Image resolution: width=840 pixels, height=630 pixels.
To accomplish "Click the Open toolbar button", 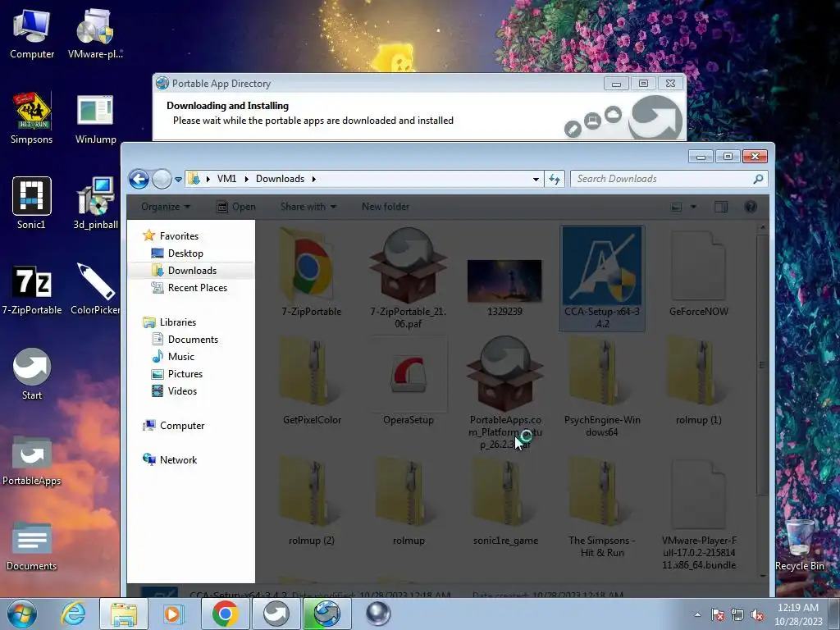I will click(x=235, y=207).
